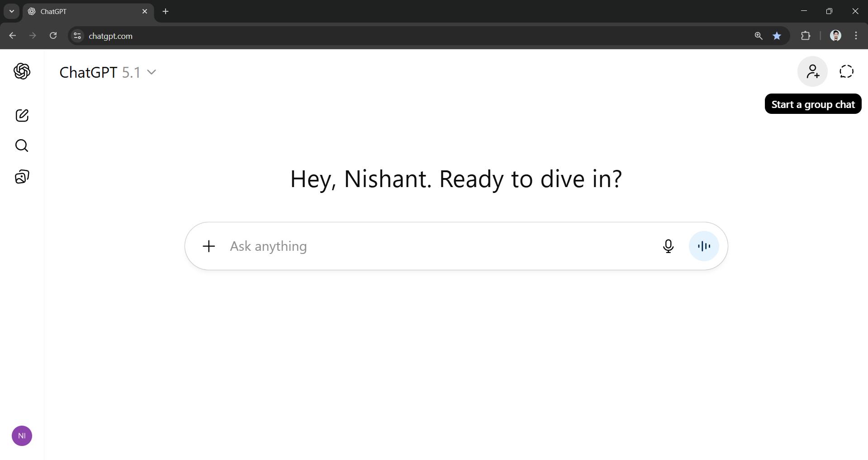Click the Ask anything input field

407,246
